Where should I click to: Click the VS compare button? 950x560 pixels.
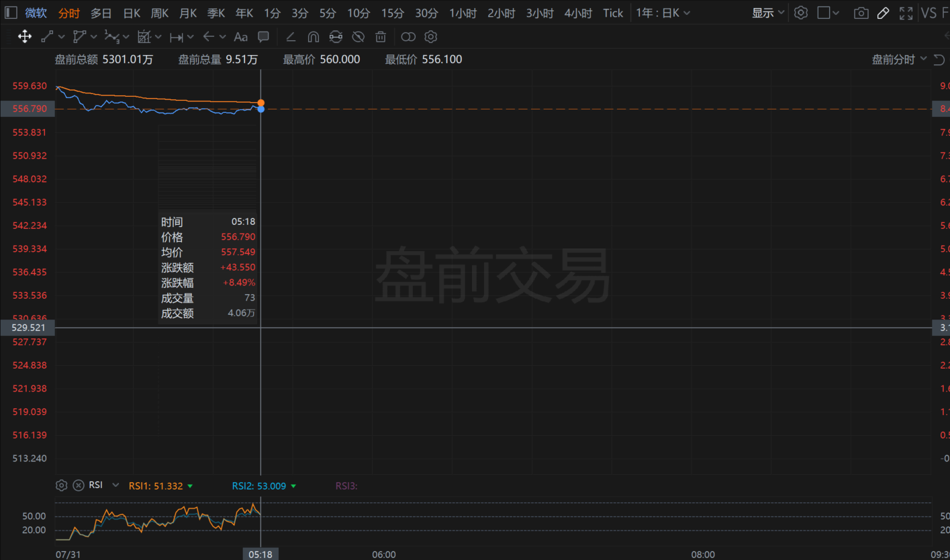[x=929, y=13]
